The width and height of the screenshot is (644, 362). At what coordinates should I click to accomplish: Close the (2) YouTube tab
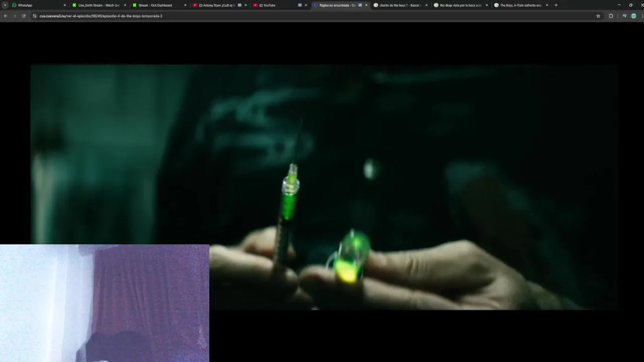[x=306, y=5]
